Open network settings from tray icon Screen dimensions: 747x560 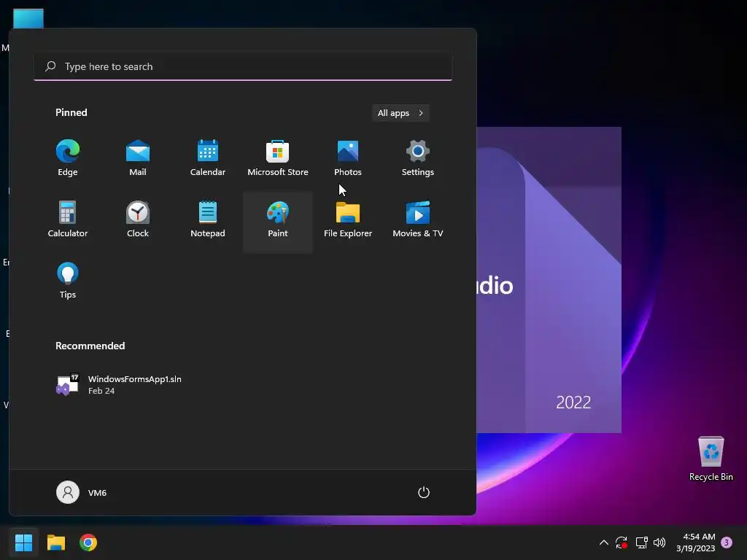[641, 542]
